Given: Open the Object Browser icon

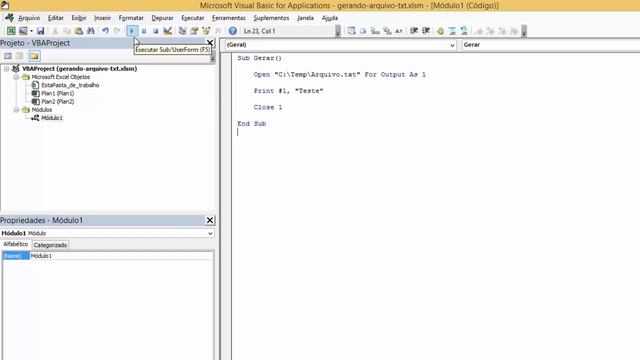Looking at the screenshot, I should point(206,31).
